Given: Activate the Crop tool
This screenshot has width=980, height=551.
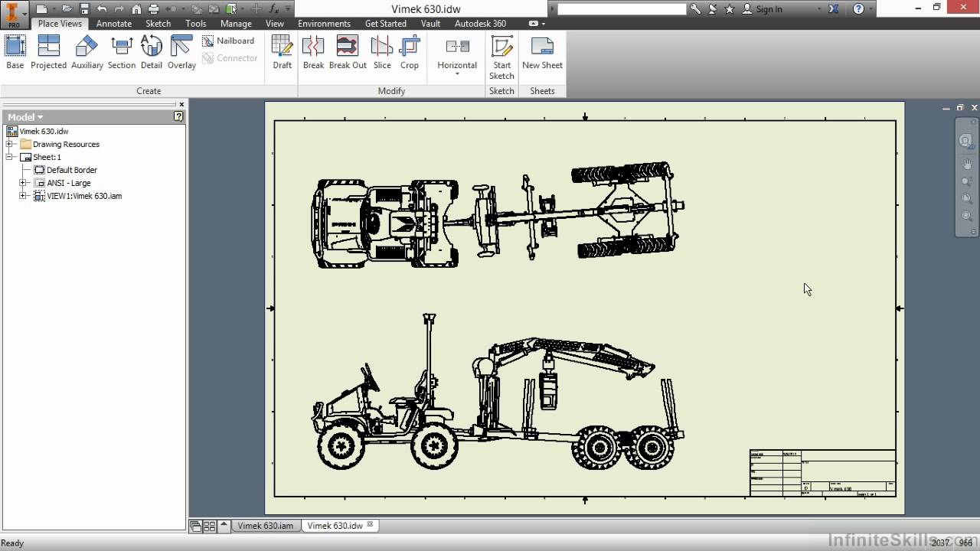Looking at the screenshot, I should click(410, 52).
